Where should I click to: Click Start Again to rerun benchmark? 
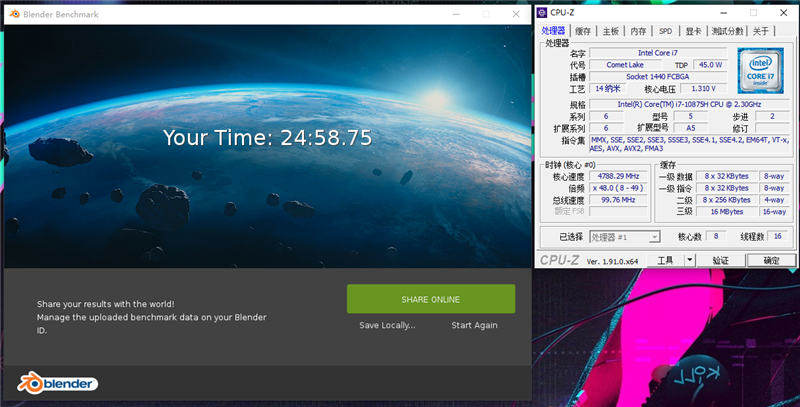point(474,325)
